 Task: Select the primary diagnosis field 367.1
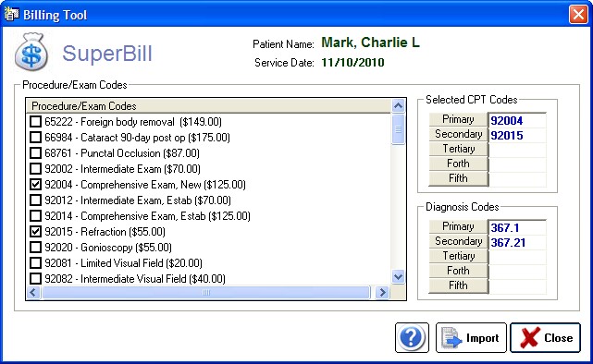517,227
